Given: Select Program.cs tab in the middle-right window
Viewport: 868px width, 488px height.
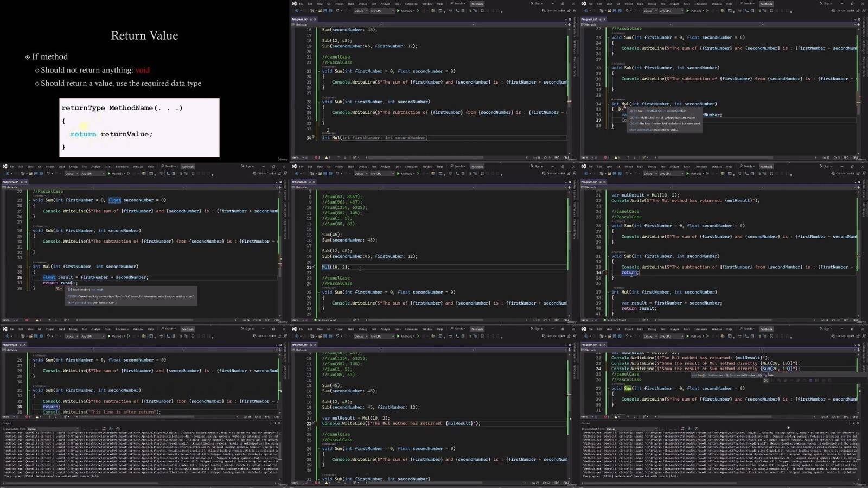Looking at the screenshot, I should 588,182.
